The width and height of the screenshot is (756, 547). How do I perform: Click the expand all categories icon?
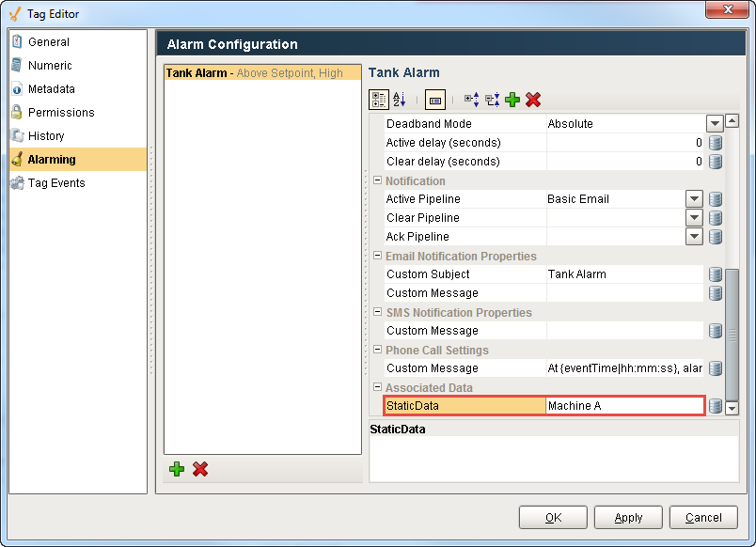pos(471,100)
